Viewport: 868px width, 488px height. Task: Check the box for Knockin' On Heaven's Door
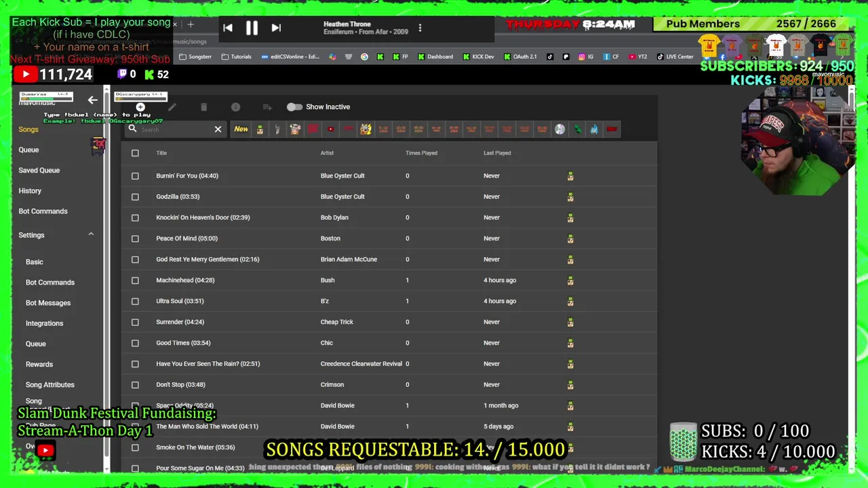click(135, 218)
